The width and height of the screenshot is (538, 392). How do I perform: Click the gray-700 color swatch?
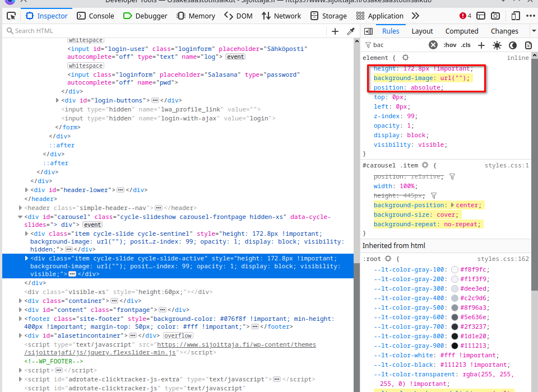pyautogui.click(x=454, y=327)
